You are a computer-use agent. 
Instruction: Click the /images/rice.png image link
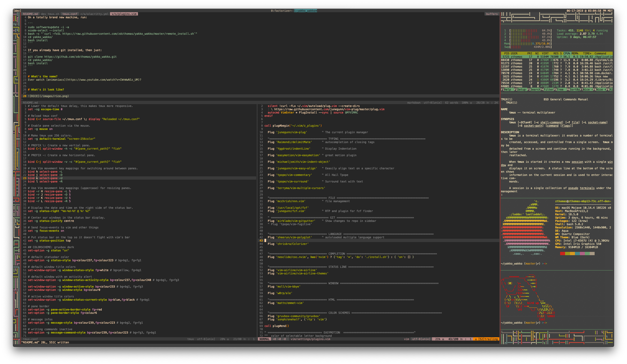[54, 96]
